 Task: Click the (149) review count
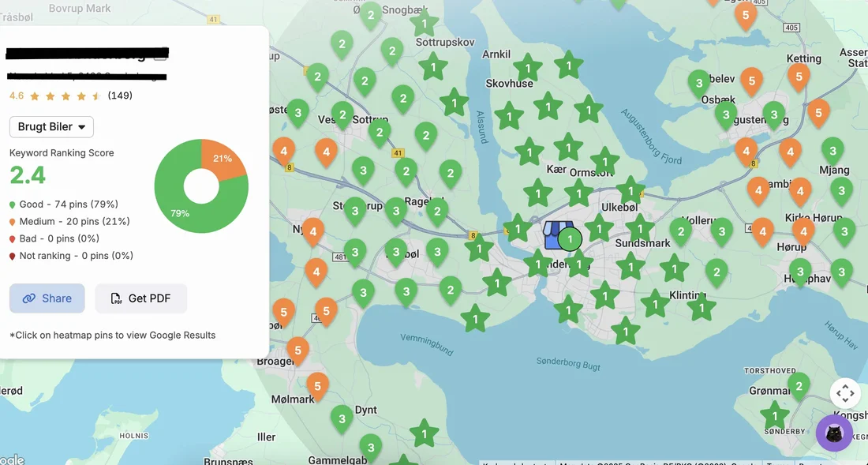click(x=120, y=96)
